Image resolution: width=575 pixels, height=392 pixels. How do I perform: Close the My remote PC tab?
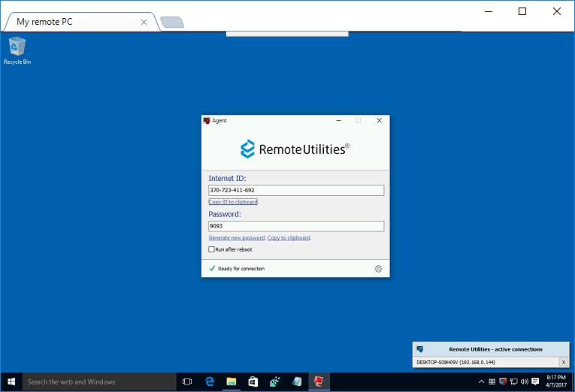click(x=144, y=23)
